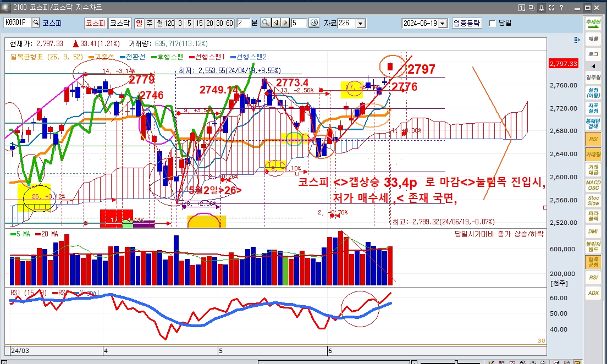The width and height of the screenshot is (607, 364).
Task: Click the left arrow navigation button
Action: coord(276,23)
